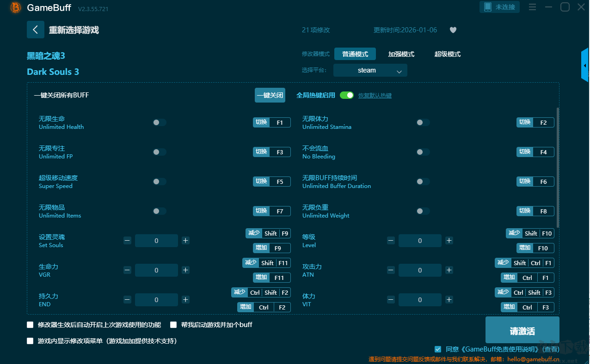Increase Level with plus icon
This screenshot has height=364, width=590.
tap(449, 241)
